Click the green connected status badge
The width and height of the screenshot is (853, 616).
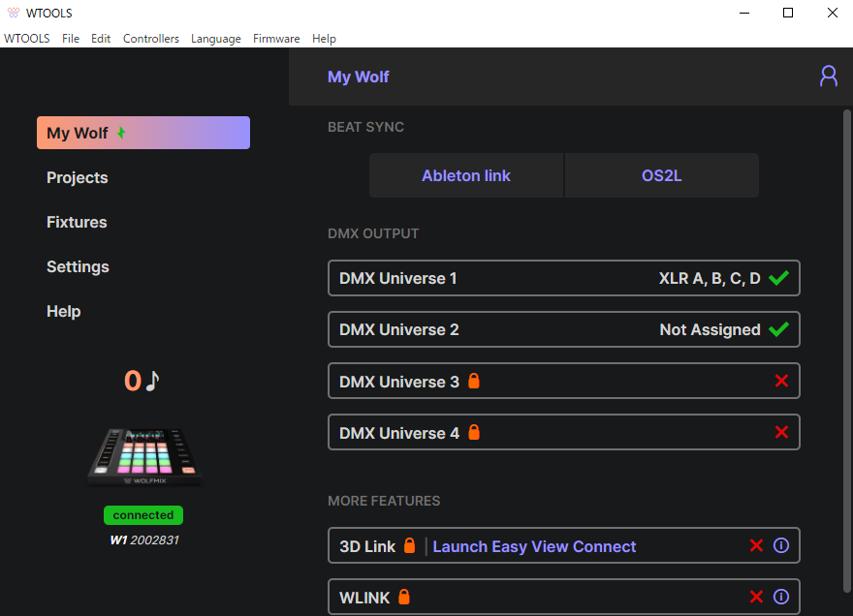coord(143,515)
